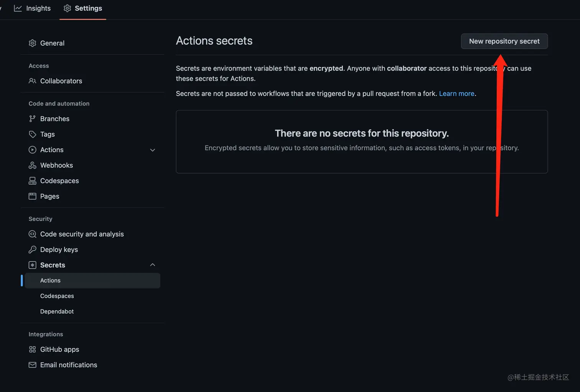The height and width of the screenshot is (392, 580).
Task: Click the gear icon beside General
Action: [33, 43]
